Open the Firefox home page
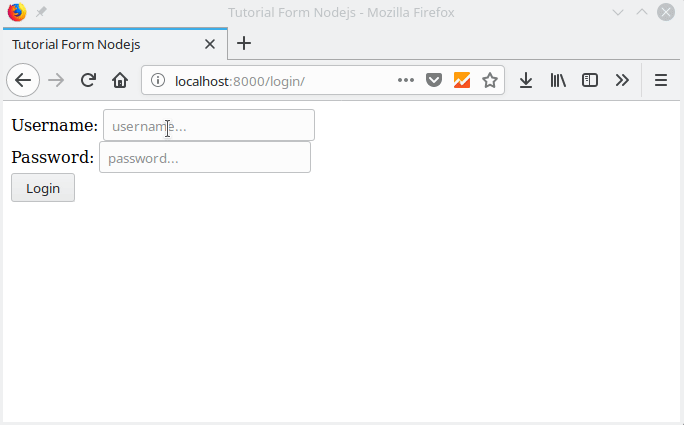This screenshot has height=425, width=684. click(x=120, y=80)
